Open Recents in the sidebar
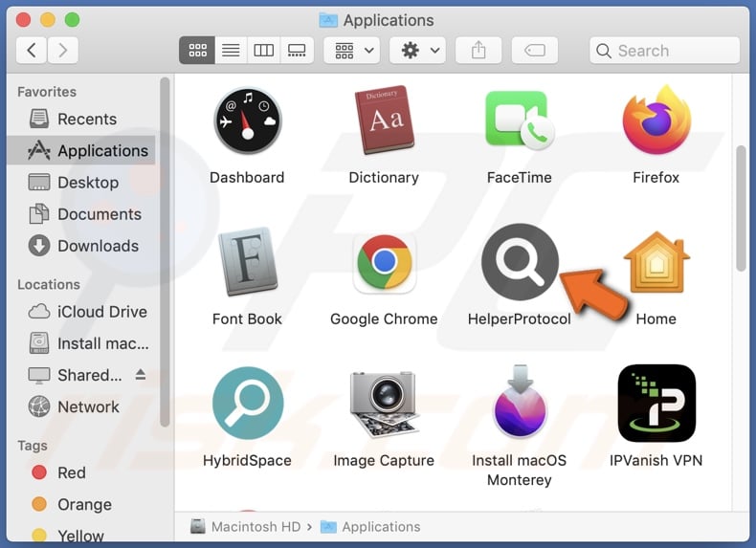 click(80, 119)
